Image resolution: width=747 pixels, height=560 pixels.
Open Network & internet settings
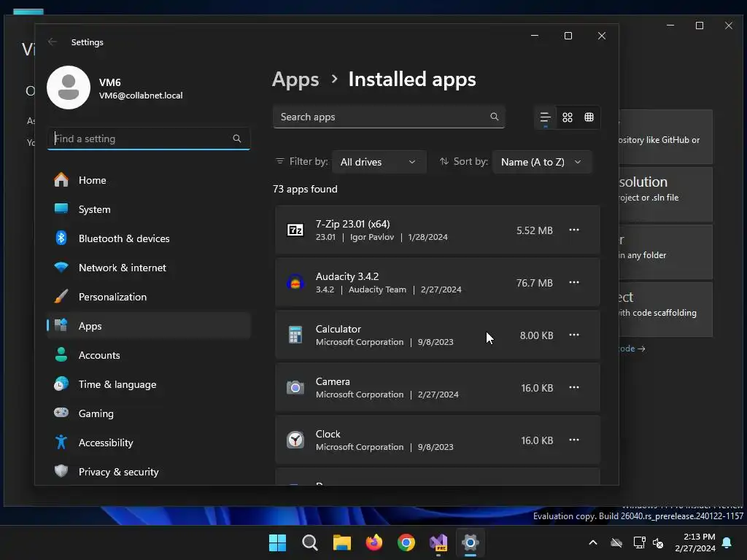[149, 268]
